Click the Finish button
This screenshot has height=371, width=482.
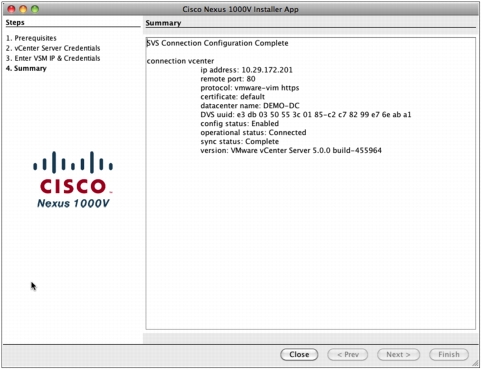point(449,354)
